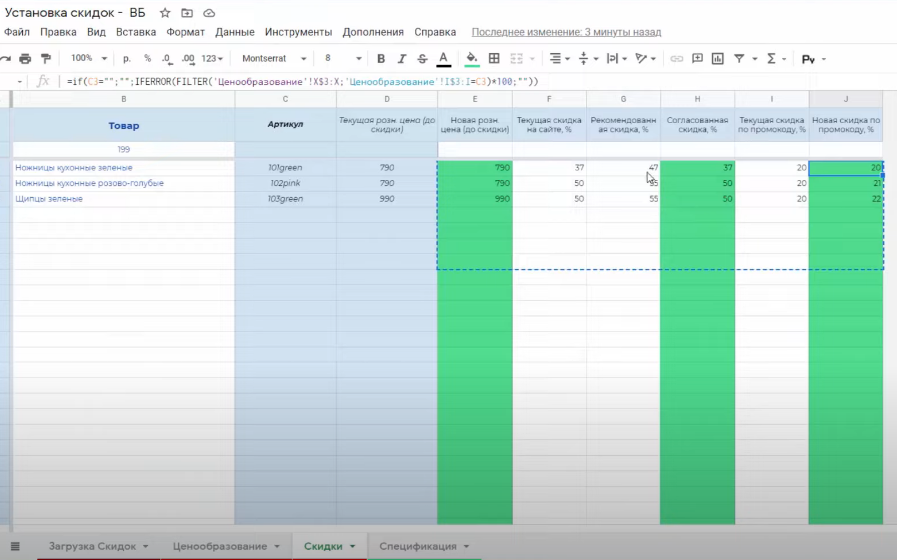This screenshot has width=897, height=560.
Task: Toggle italic formatting
Action: pyautogui.click(x=402, y=58)
